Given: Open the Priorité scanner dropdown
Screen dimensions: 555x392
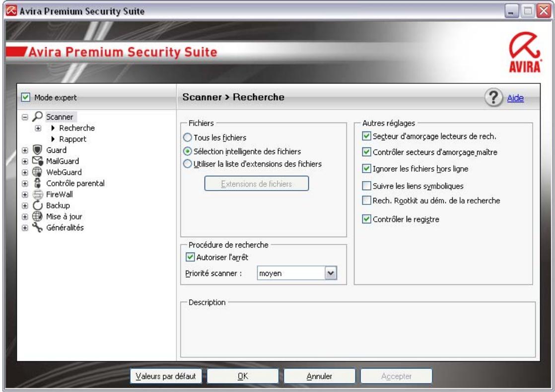Looking at the screenshot, I should (x=331, y=273).
